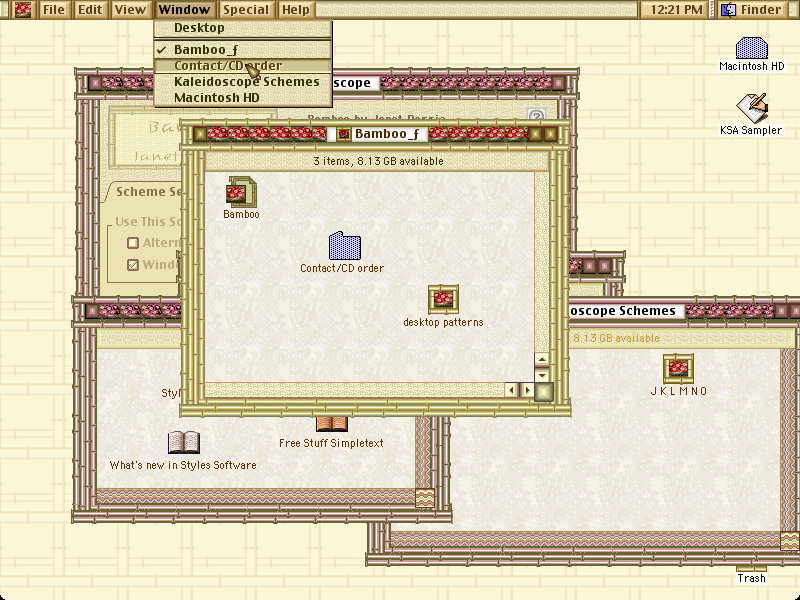The height and width of the screenshot is (600, 800).
Task: Click the 'Macintosh HD' desktop icon label
Action: click(x=752, y=66)
